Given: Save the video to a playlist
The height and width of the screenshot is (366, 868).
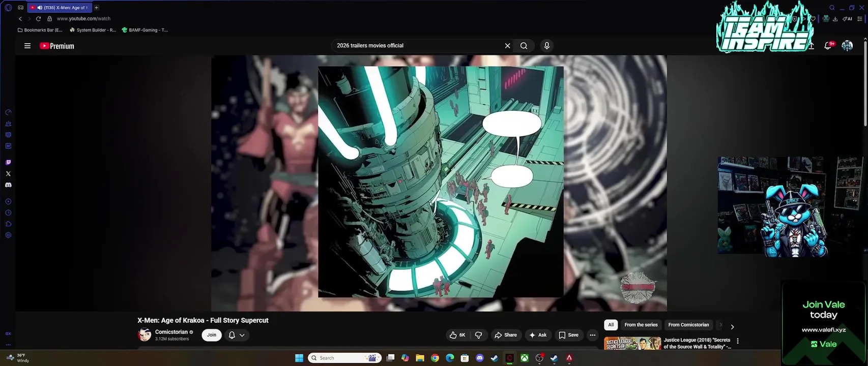Looking at the screenshot, I should [569, 335].
